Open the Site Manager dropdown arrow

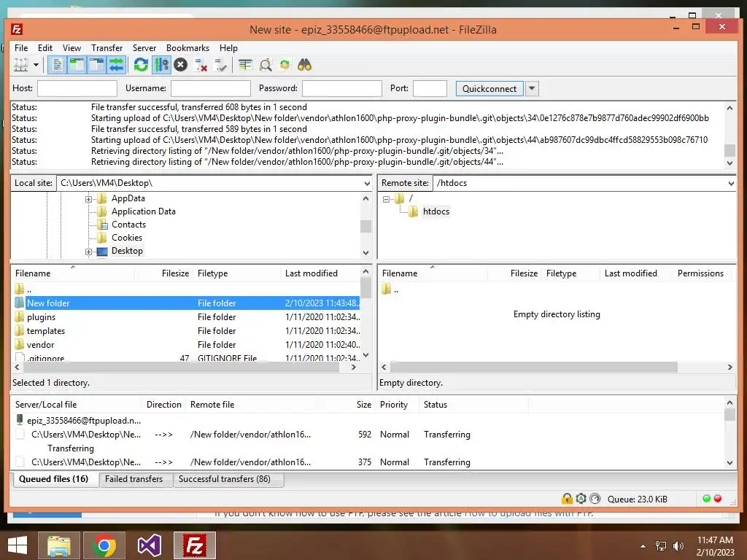[x=36, y=65]
